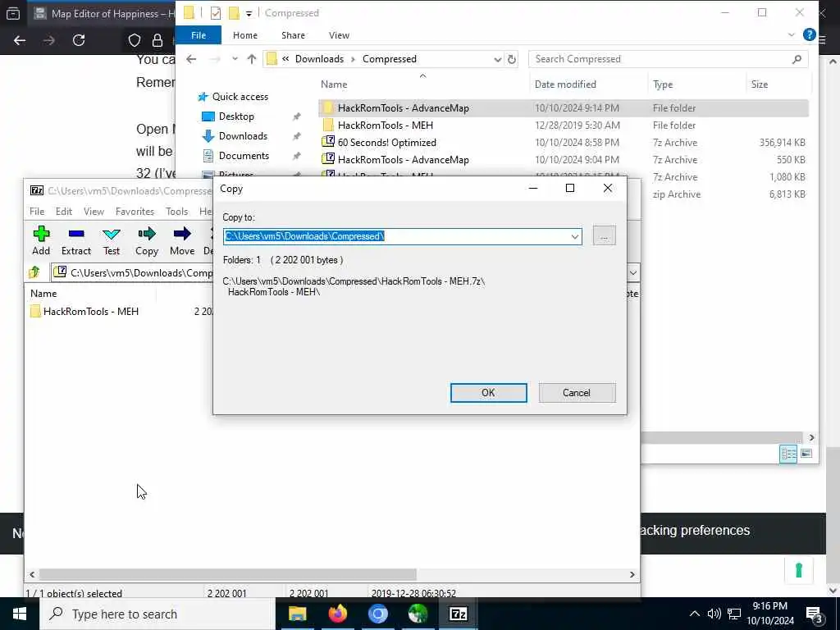The image size is (840, 630).
Task: Click browser back arrow
Action: tap(20, 40)
